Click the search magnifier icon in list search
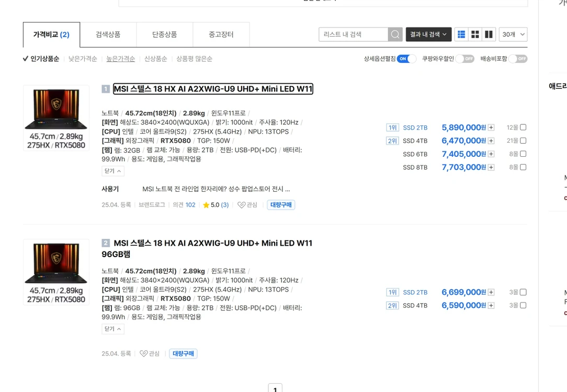This screenshot has height=392, width=567. (x=395, y=34)
